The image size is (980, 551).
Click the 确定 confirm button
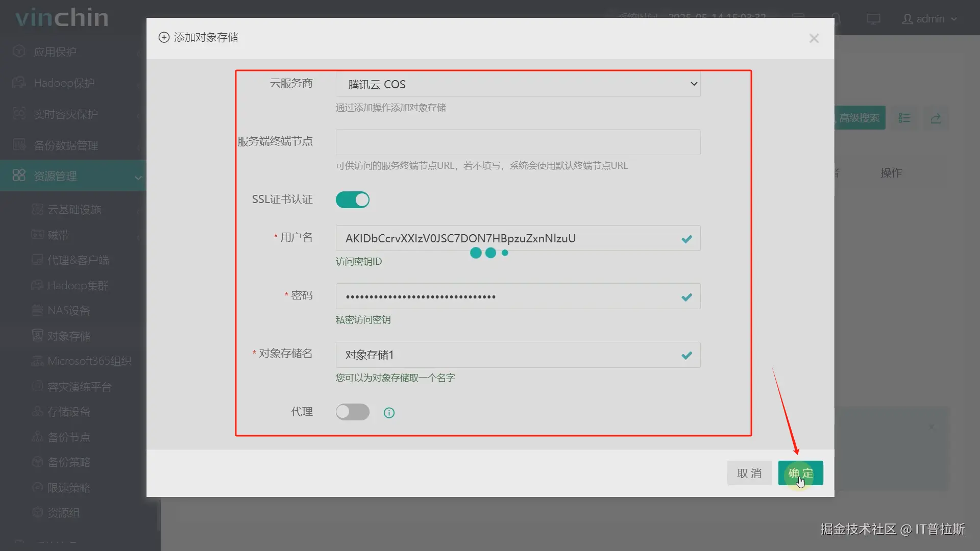(x=800, y=473)
